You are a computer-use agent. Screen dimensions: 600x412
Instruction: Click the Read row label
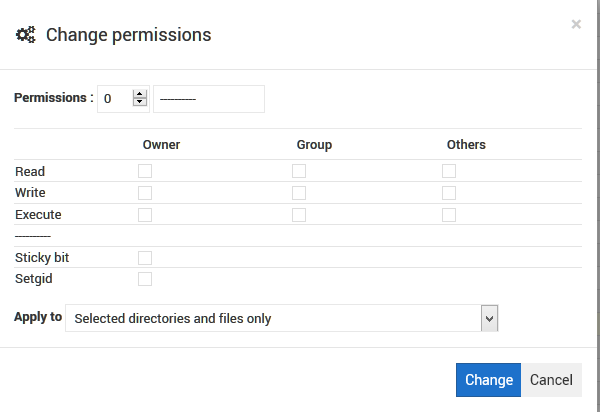tap(30, 171)
